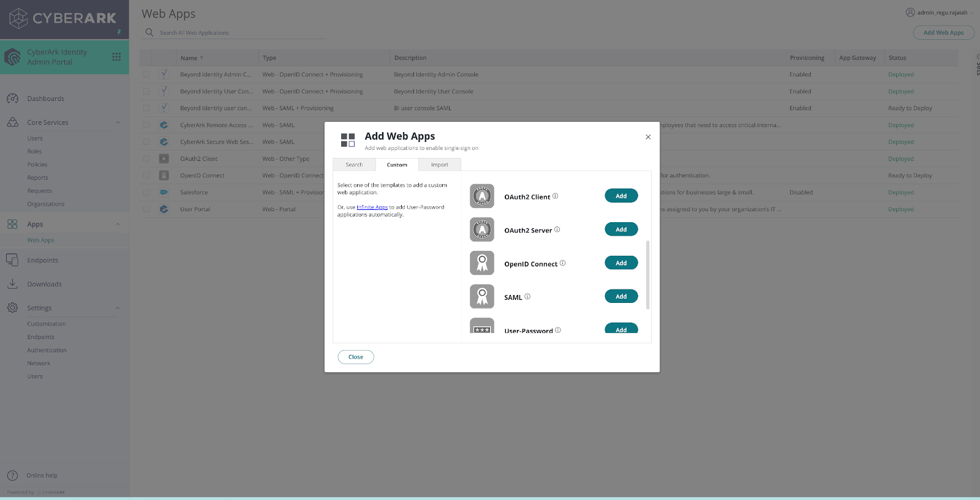The width and height of the screenshot is (980, 500).
Task: Click the Settings gear sidebar icon
Action: (12, 308)
